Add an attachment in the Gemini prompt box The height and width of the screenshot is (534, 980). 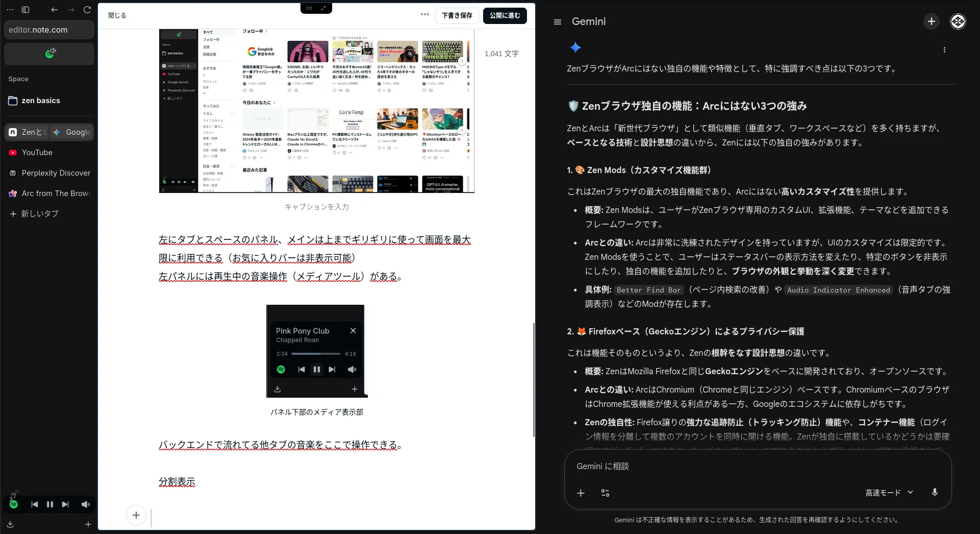[581, 493]
